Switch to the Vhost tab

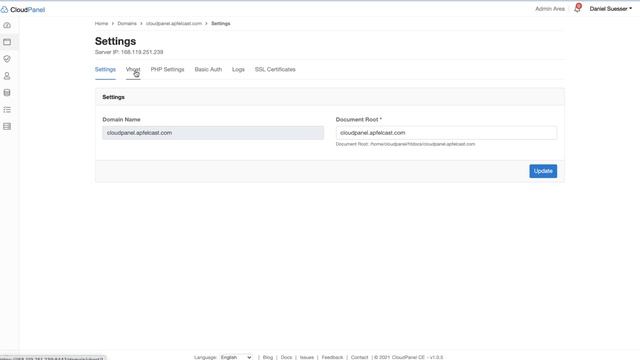[133, 69]
